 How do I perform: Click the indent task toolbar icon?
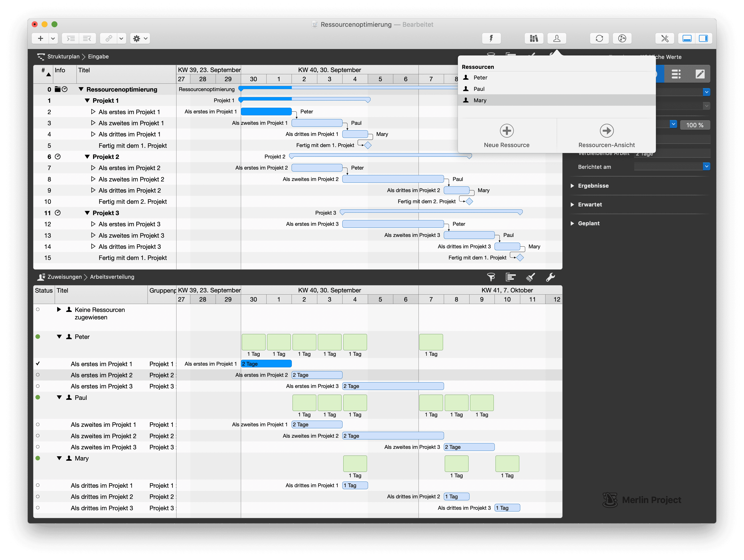tap(71, 38)
